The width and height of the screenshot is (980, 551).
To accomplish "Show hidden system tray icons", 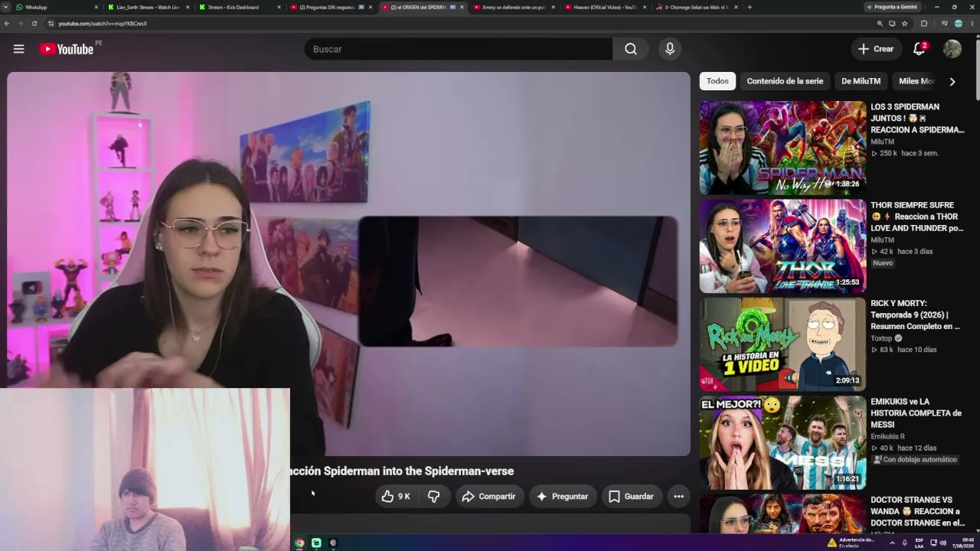I will click(891, 543).
